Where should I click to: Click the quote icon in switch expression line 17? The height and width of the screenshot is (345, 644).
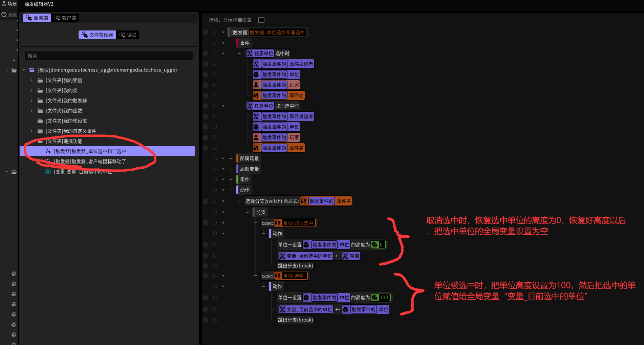click(304, 201)
